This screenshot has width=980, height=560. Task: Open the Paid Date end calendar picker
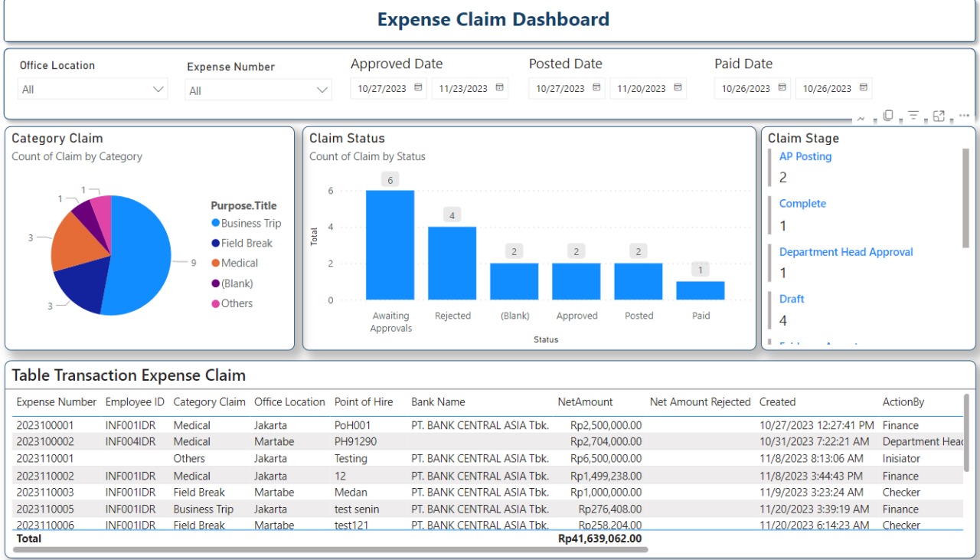pyautogui.click(x=864, y=87)
